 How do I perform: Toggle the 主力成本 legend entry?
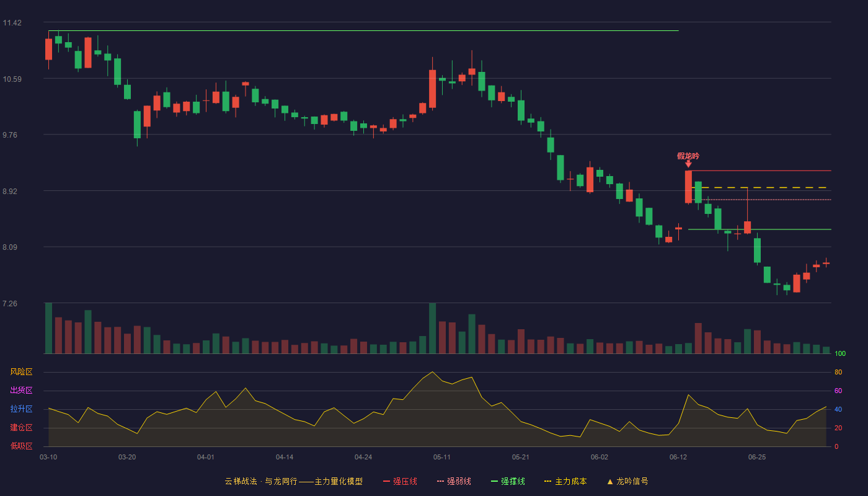tap(565, 481)
